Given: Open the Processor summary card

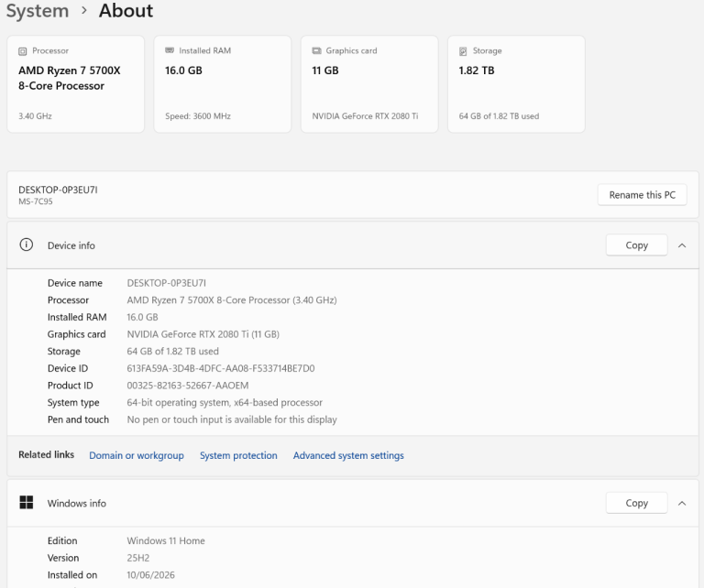Looking at the screenshot, I should [75, 84].
